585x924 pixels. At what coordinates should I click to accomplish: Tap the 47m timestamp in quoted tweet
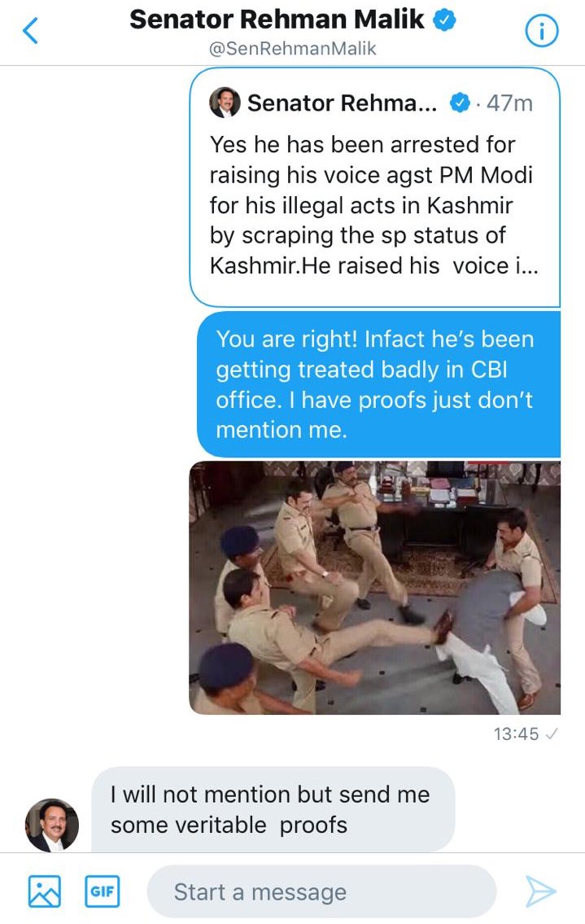tap(509, 103)
